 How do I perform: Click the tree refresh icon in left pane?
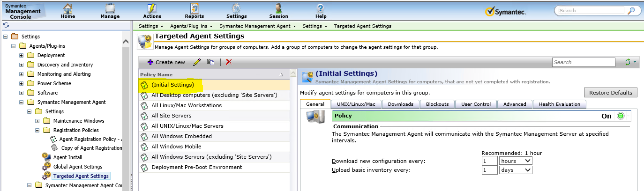coord(6,25)
